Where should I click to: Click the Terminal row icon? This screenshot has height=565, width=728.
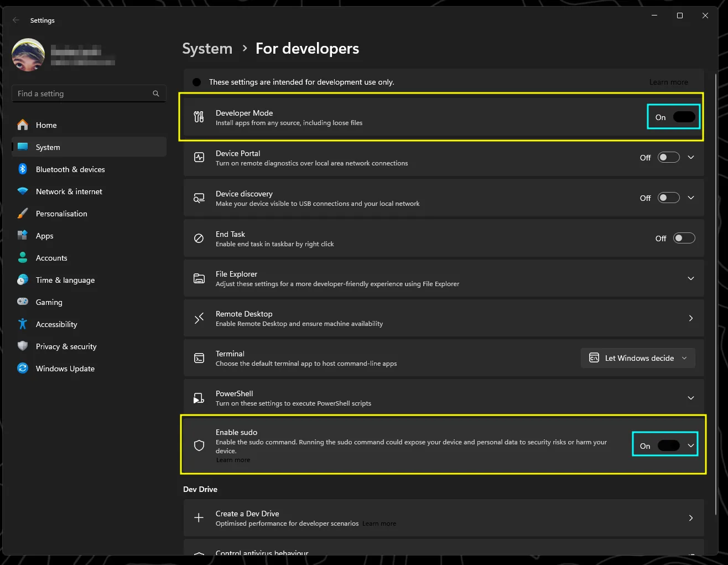click(x=199, y=358)
